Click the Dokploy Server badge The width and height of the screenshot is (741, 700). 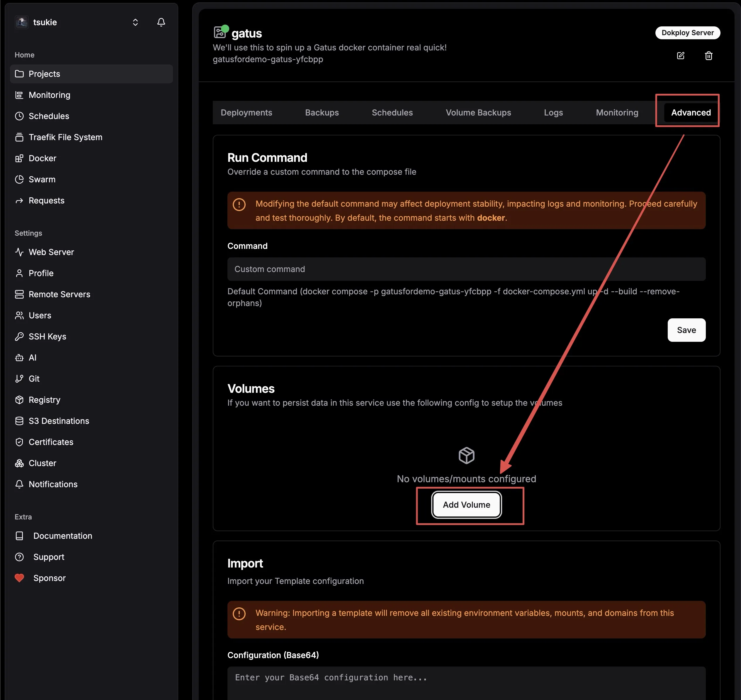tap(687, 33)
